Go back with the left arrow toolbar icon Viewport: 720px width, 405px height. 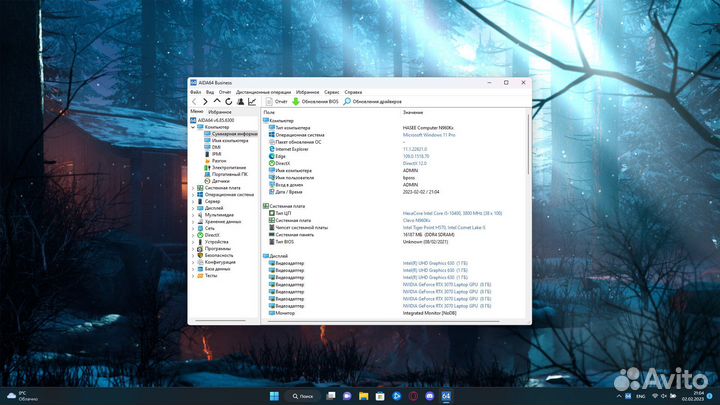194,101
